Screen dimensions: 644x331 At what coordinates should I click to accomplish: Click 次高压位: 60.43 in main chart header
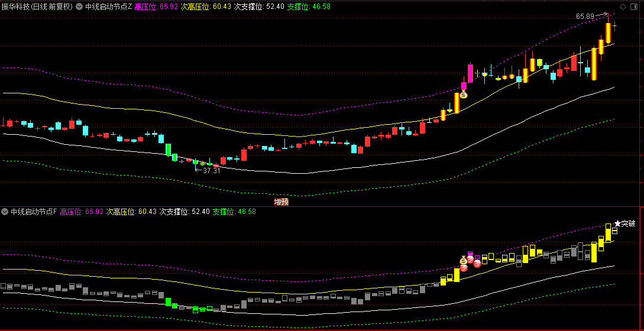(206, 7)
